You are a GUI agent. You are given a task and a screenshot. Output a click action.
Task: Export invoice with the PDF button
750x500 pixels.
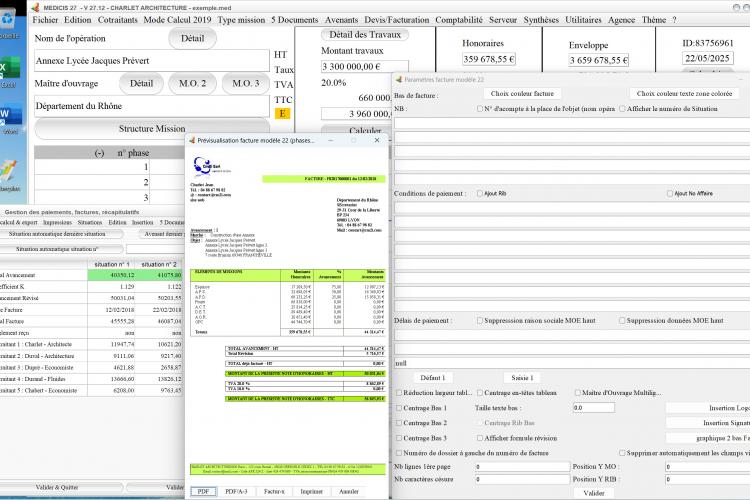pos(203,491)
